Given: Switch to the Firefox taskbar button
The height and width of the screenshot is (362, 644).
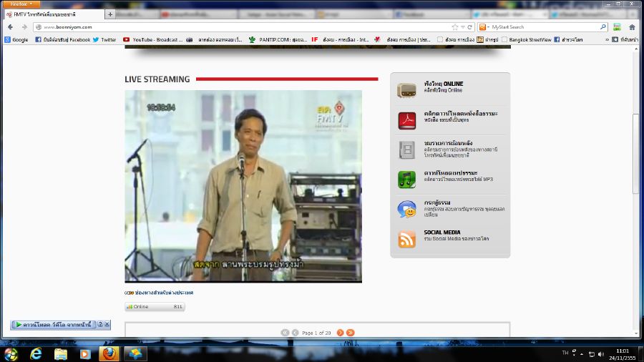Looking at the screenshot, I should [x=109, y=353].
